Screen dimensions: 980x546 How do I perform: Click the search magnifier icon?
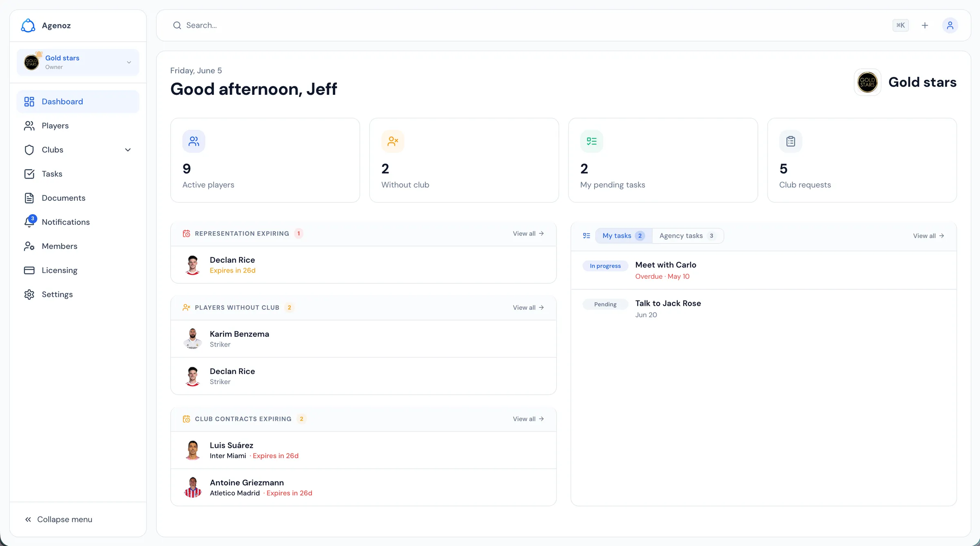tap(177, 25)
